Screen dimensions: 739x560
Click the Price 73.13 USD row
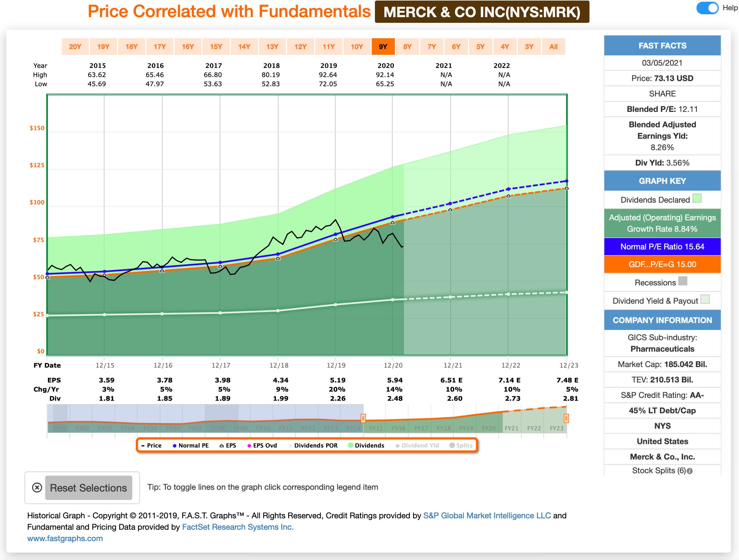pyautogui.click(x=662, y=78)
